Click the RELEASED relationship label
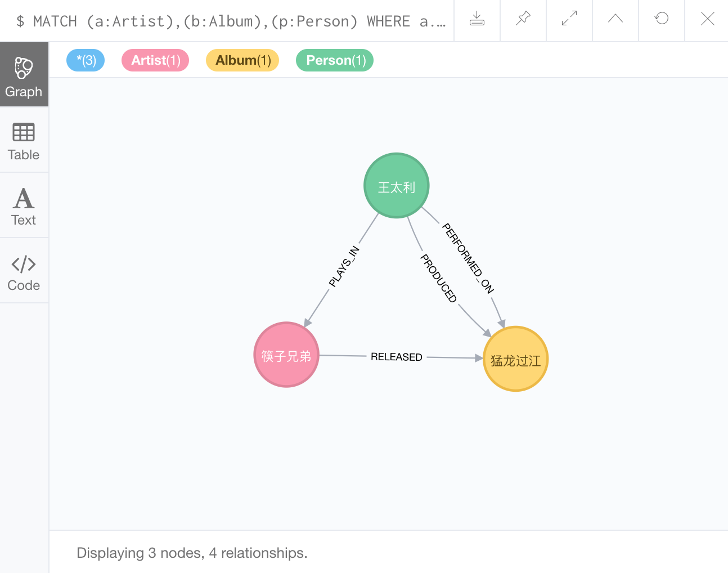This screenshot has height=573, width=728. click(396, 357)
